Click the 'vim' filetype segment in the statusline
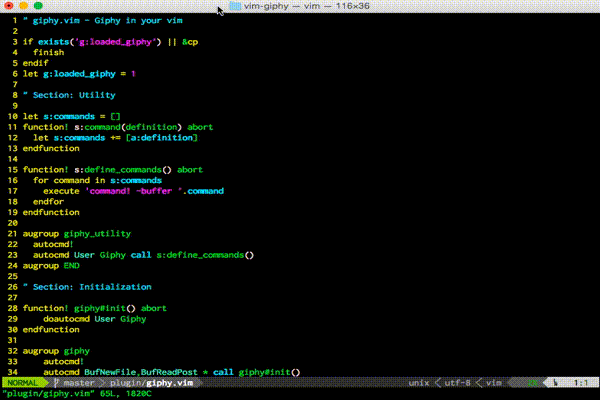 [494, 383]
